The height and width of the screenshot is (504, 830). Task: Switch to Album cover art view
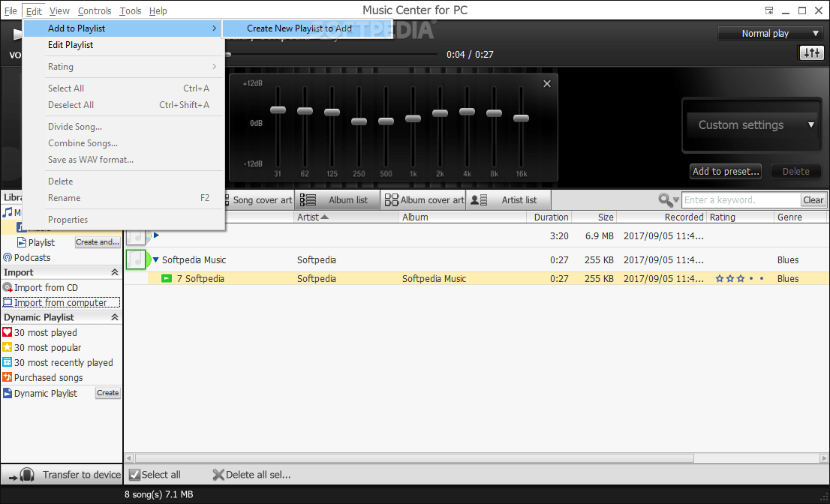point(423,199)
